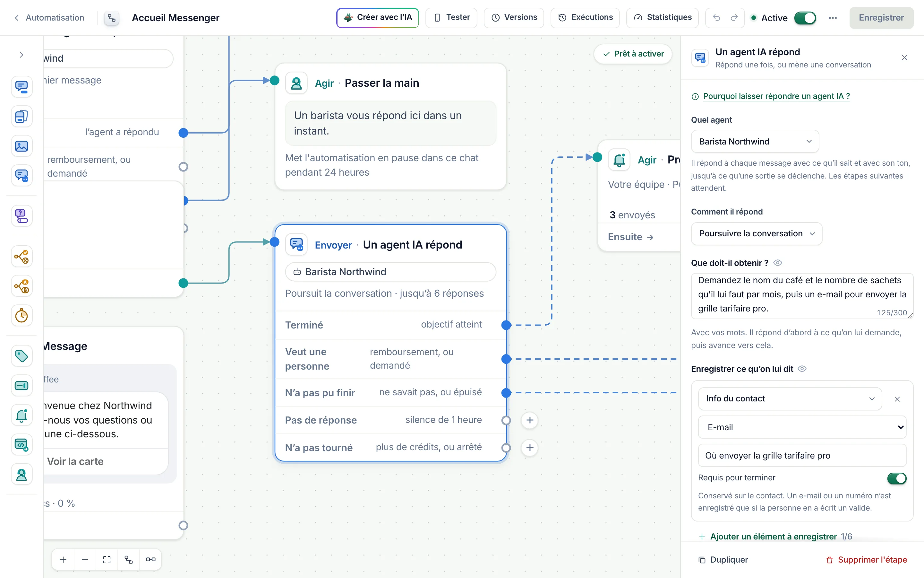The width and height of the screenshot is (924, 578).
Task: Edit the Que doit-il obtenir text area
Action: (x=802, y=296)
